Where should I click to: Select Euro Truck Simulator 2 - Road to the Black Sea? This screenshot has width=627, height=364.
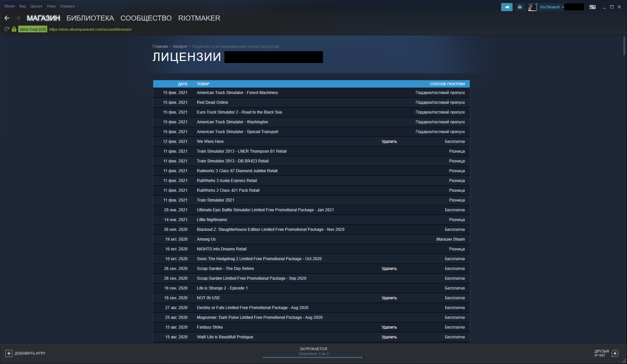pyautogui.click(x=239, y=112)
